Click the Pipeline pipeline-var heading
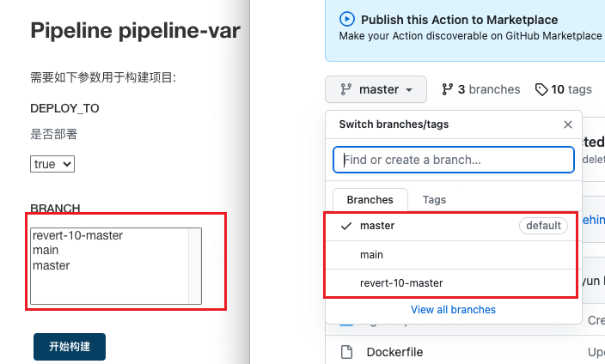 (135, 30)
